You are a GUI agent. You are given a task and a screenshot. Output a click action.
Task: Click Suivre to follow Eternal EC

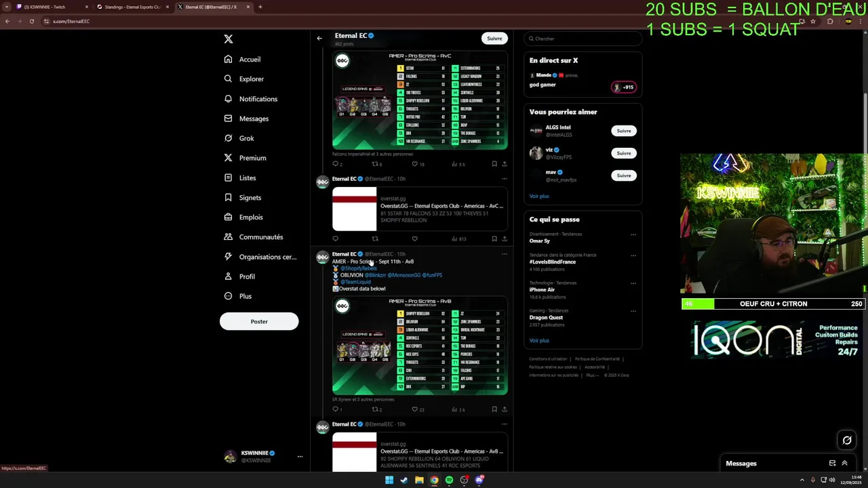[x=494, y=39]
